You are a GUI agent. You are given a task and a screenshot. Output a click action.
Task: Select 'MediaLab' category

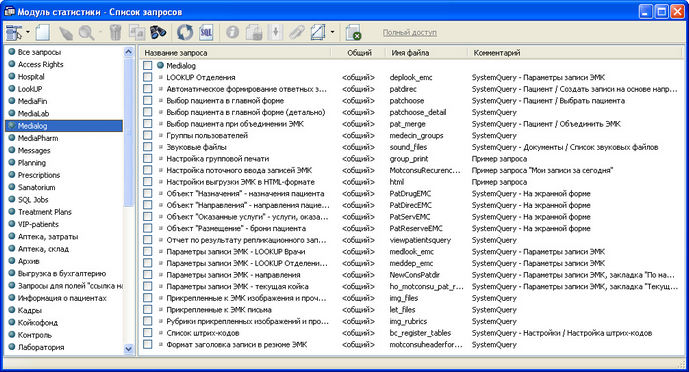[x=33, y=113]
